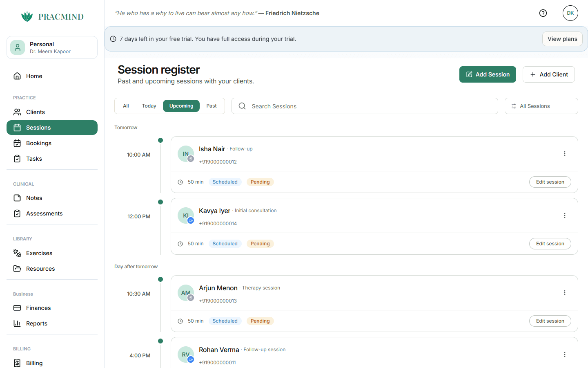Go to Home in sidebar

[52, 76]
